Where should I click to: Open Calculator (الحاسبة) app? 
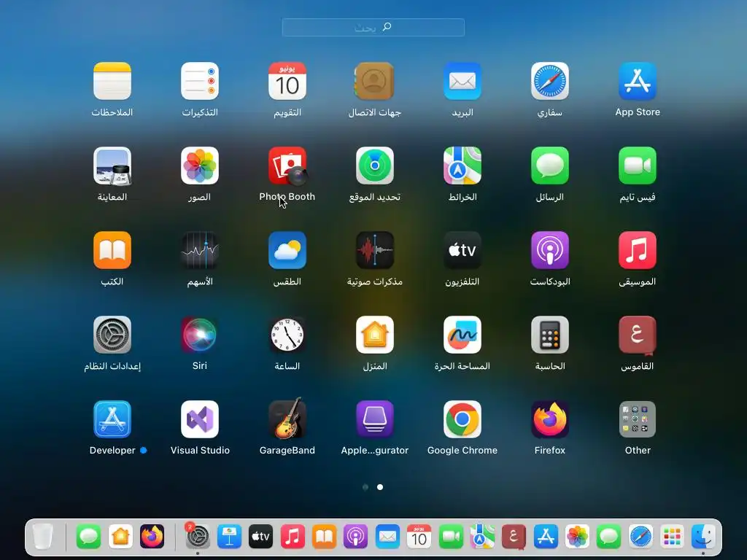pos(550,335)
